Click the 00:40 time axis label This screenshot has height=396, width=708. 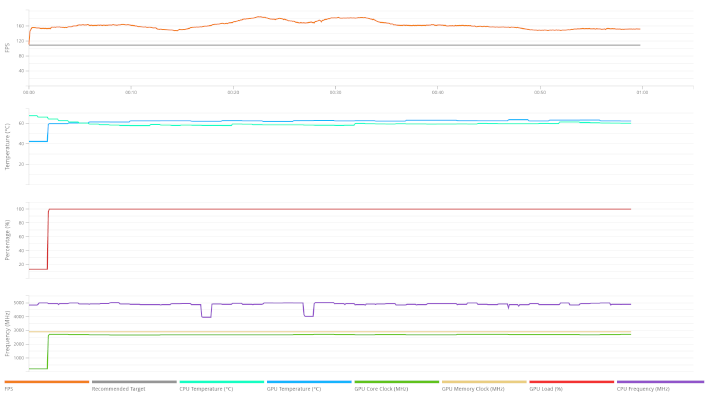coord(438,92)
